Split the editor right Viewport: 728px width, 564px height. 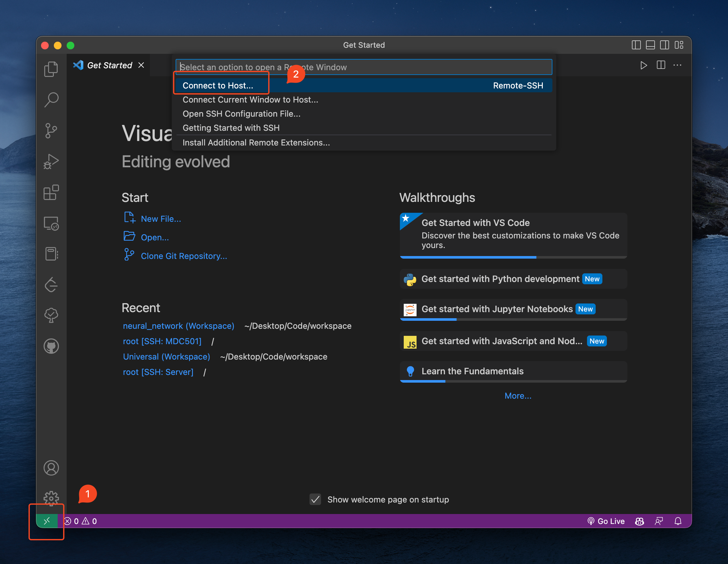[661, 65]
